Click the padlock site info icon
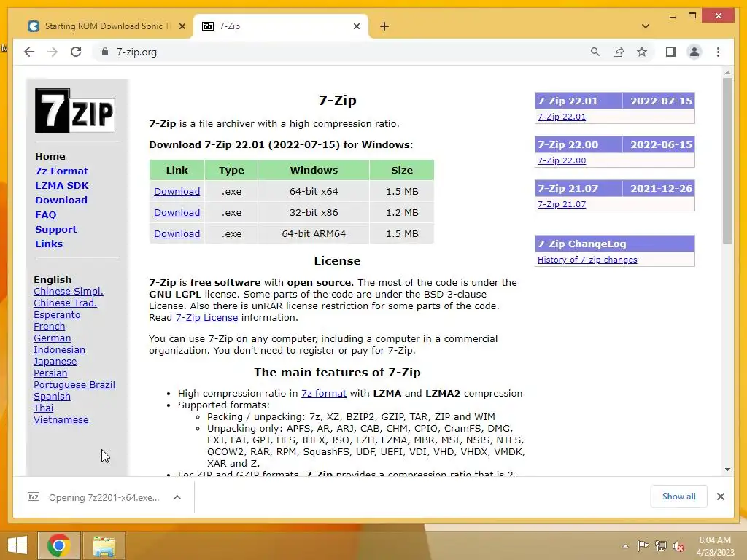Viewport: 747px width, 560px height. pos(105,52)
